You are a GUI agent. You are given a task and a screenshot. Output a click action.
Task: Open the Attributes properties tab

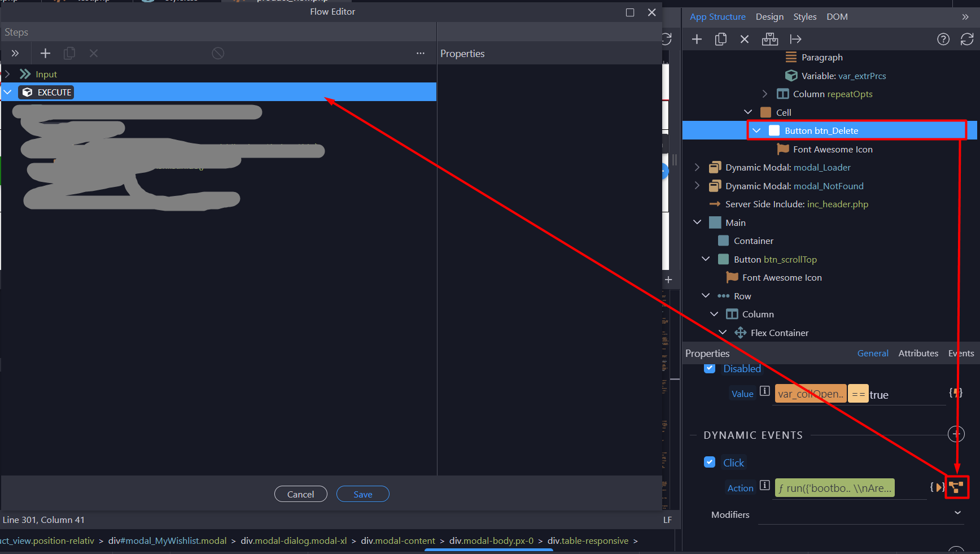(918, 353)
